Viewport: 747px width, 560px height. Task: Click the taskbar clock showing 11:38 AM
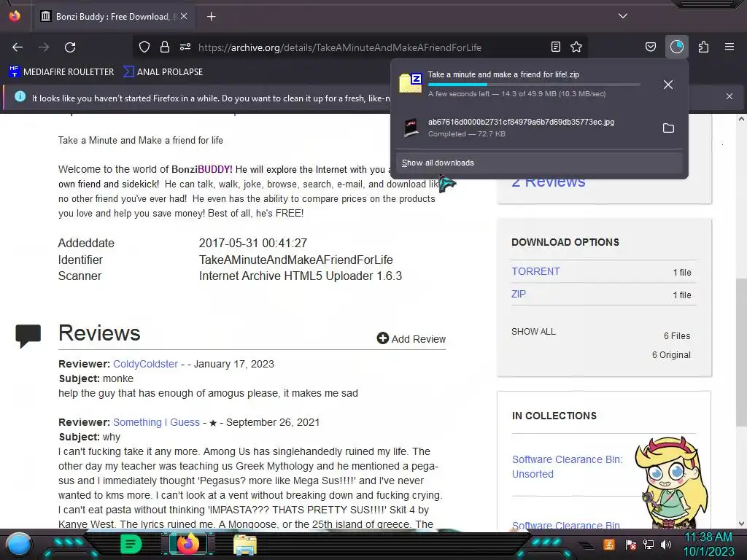point(708,544)
